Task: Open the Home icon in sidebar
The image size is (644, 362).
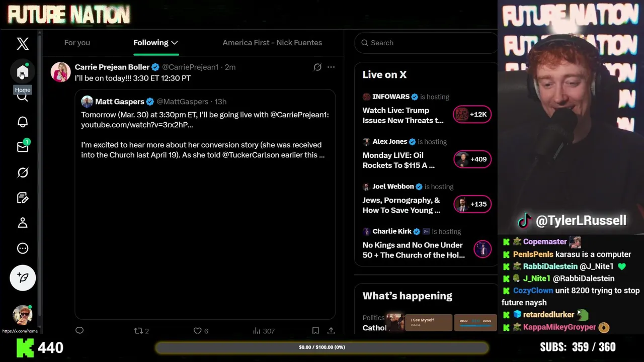Action: click(22, 72)
